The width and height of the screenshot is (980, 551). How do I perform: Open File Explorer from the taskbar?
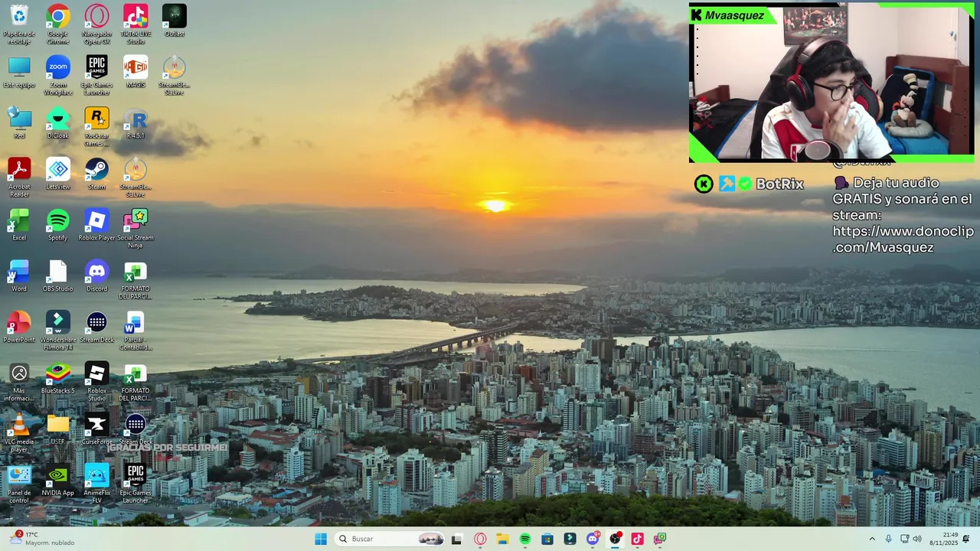502,539
